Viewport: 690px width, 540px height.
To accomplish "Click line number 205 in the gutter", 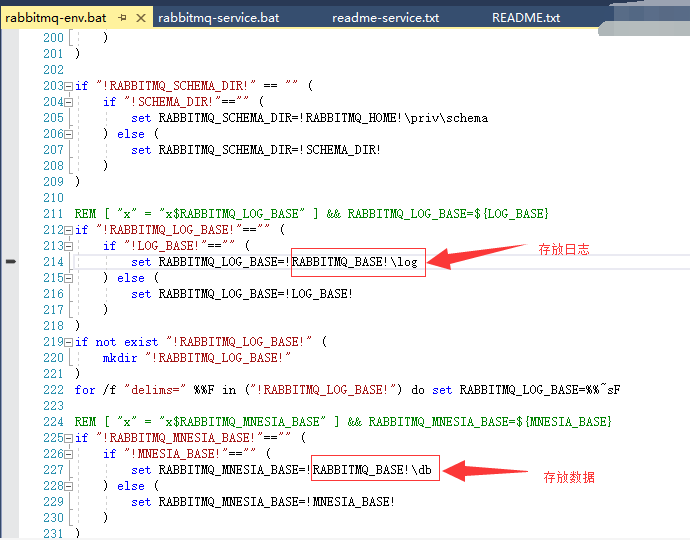I will click(53, 118).
